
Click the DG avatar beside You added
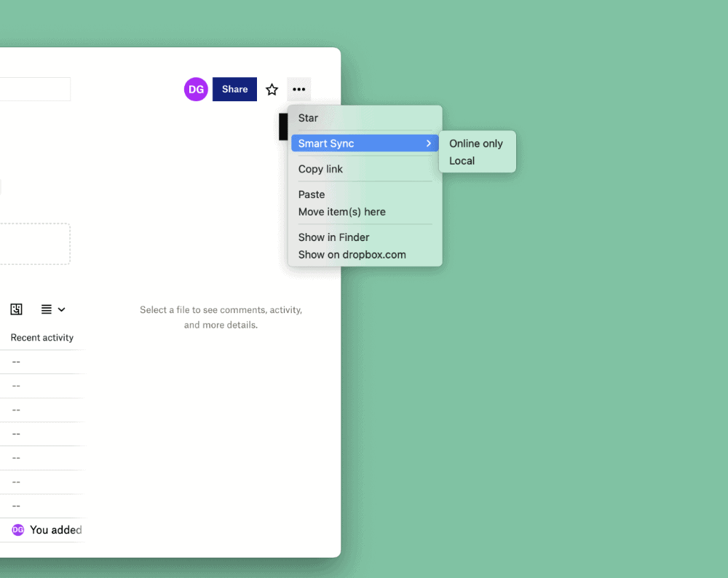coord(17,530)
